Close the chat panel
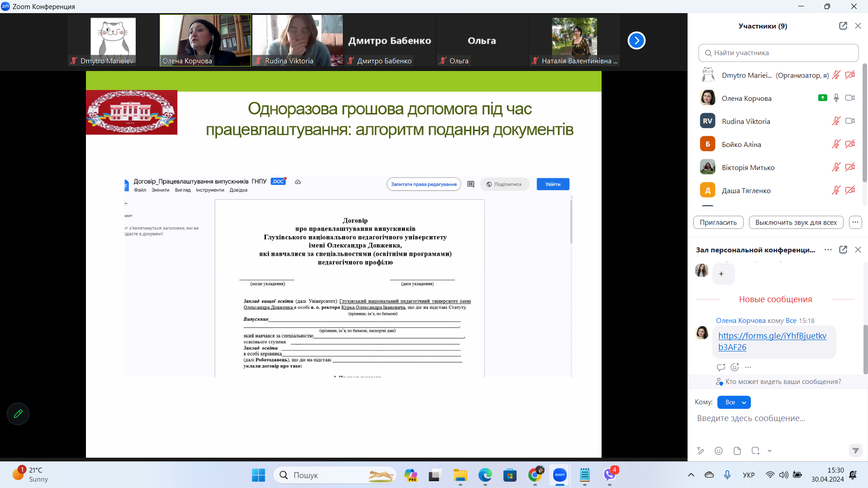 coord(858,250)
